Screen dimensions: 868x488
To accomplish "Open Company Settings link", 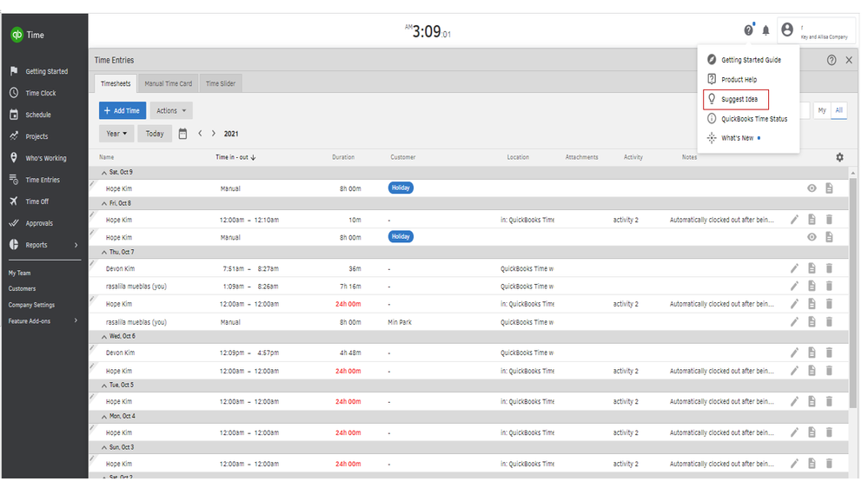I will pyautogui.click(x=31, y=305).
